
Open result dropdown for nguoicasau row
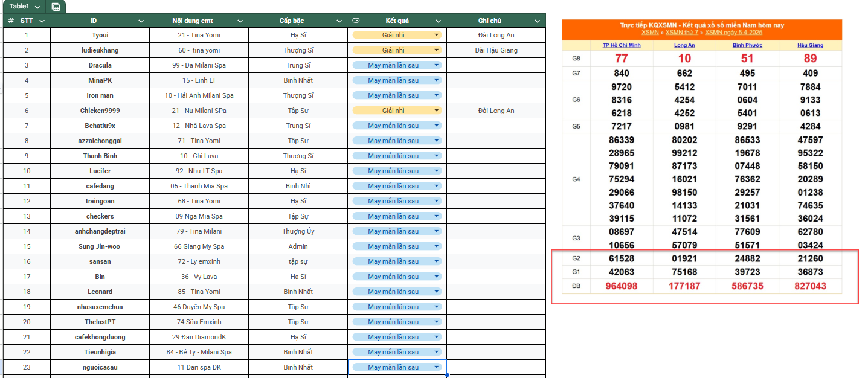tap(436, 367)
